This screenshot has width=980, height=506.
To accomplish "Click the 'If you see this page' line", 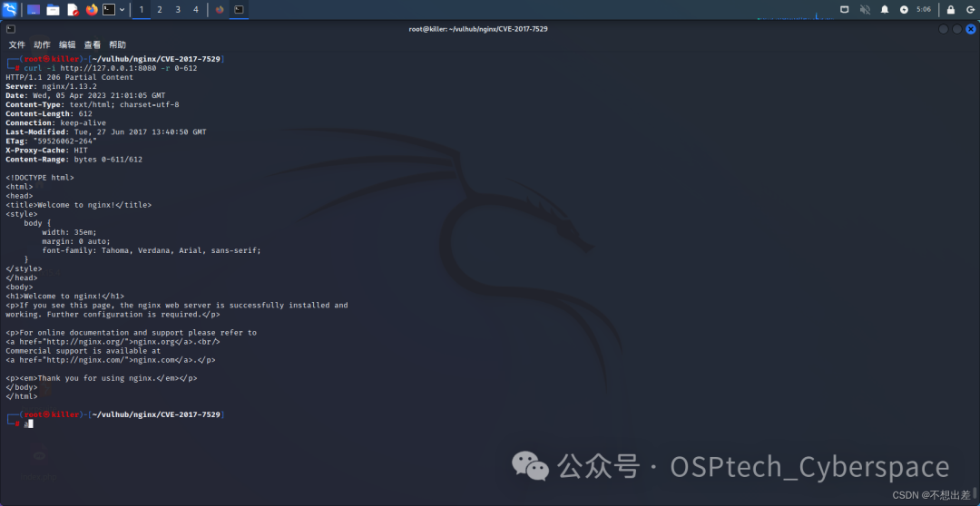I will (177, 306).
